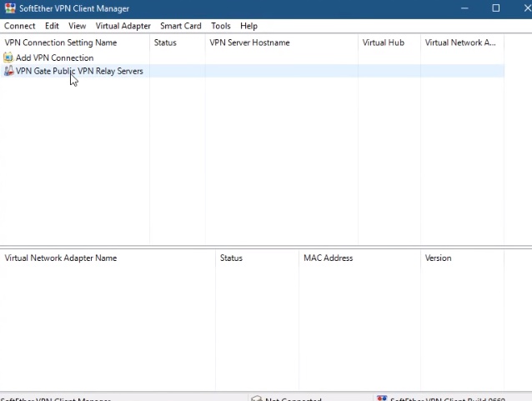
Task: Select VPN Gate Public VPN Relay Servers text
Action: pyautogui.click(x=79, y=71)
